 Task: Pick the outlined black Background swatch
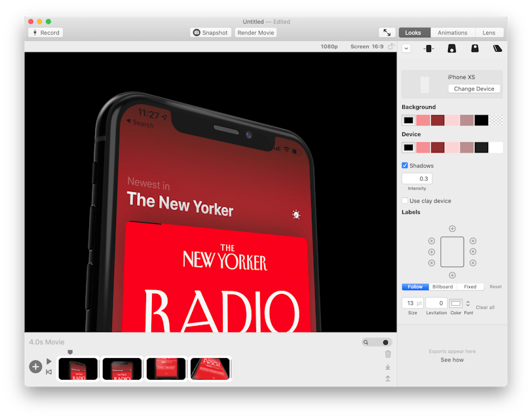coord(409,120)
